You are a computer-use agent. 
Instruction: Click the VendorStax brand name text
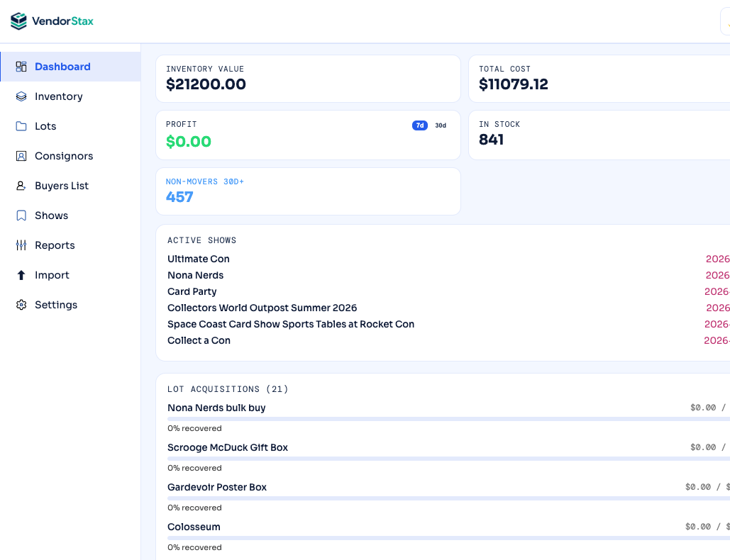point(63,21)
